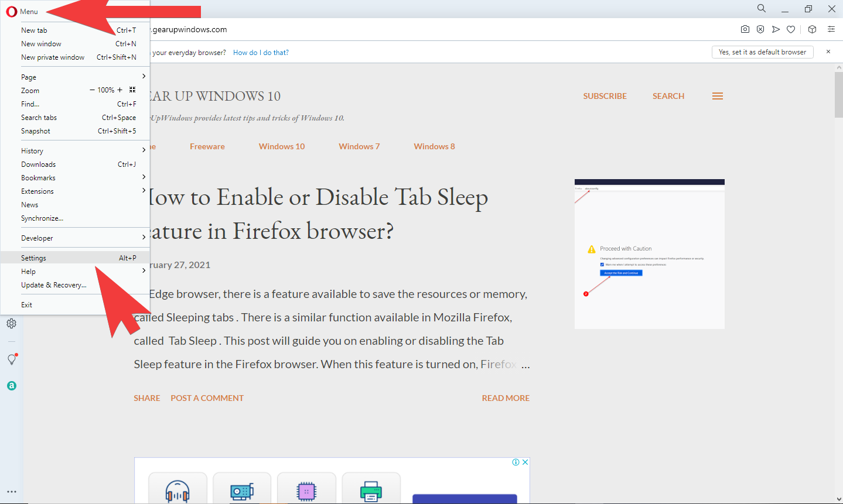Image resolution: width=843 pixels, height=504 pixels.
Task: Click the send to My Flow icon
Action: (776, 29)
